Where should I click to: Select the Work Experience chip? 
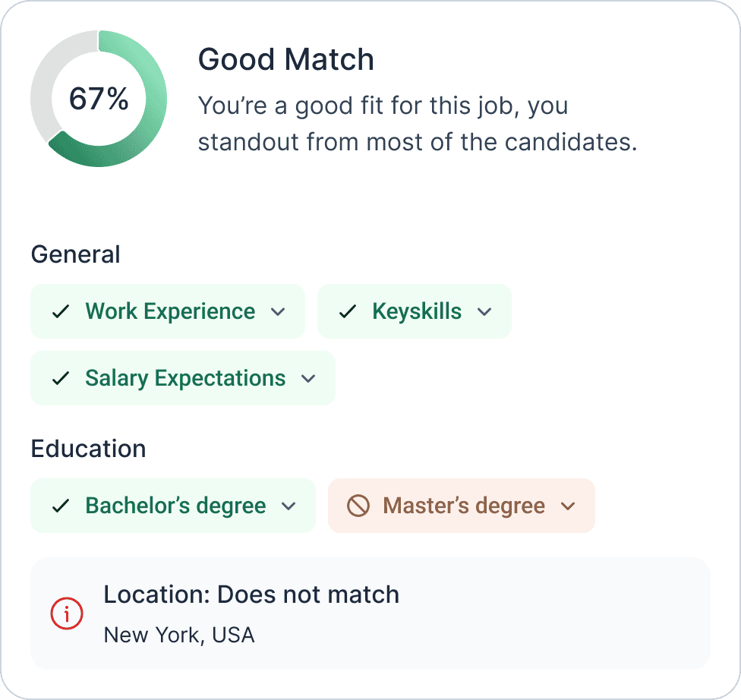click(x=167, y=311)
